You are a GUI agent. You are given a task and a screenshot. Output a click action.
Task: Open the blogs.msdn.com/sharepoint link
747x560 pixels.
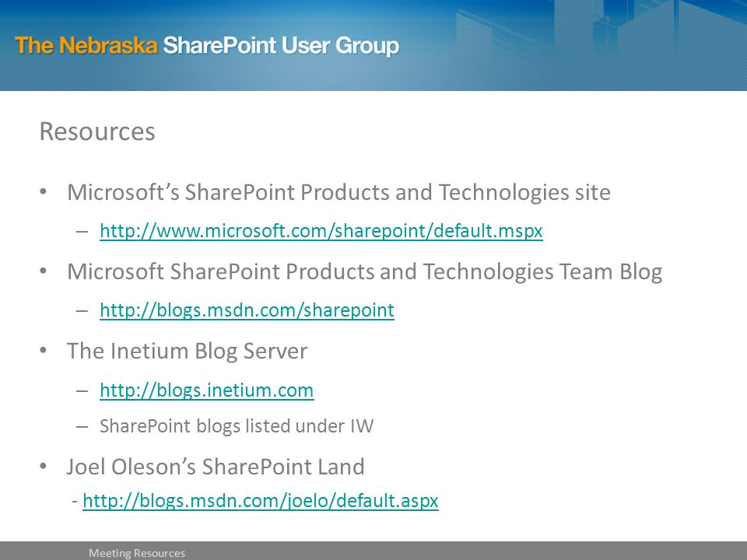[x=247, y=310]
